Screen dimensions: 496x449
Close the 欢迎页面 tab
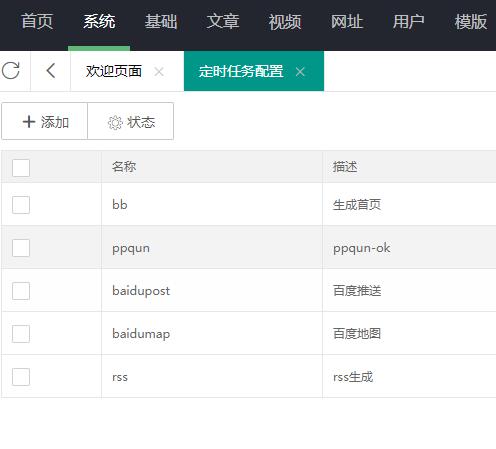[x=159, y=71]
